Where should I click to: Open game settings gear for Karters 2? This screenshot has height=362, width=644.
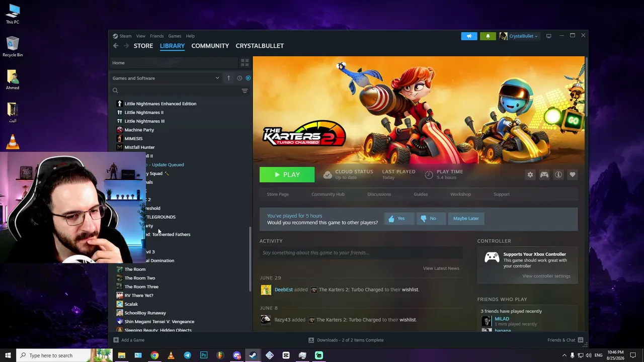click(530, 174)
